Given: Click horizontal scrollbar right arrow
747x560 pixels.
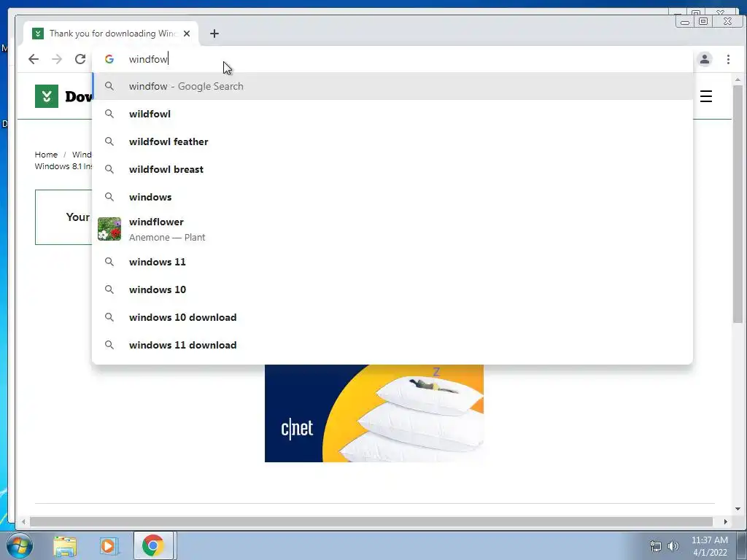Looking at the screenshot, I should (x=726, y=522).
